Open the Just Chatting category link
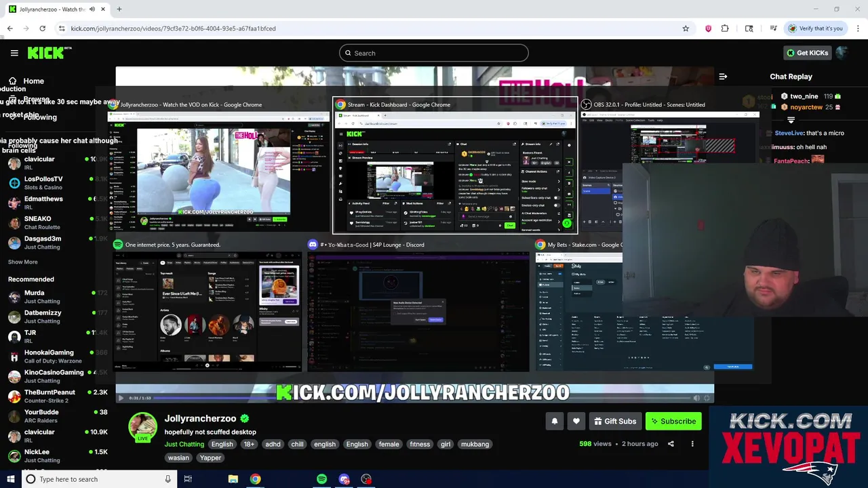 pyautogui.click(x=184, y=445)
